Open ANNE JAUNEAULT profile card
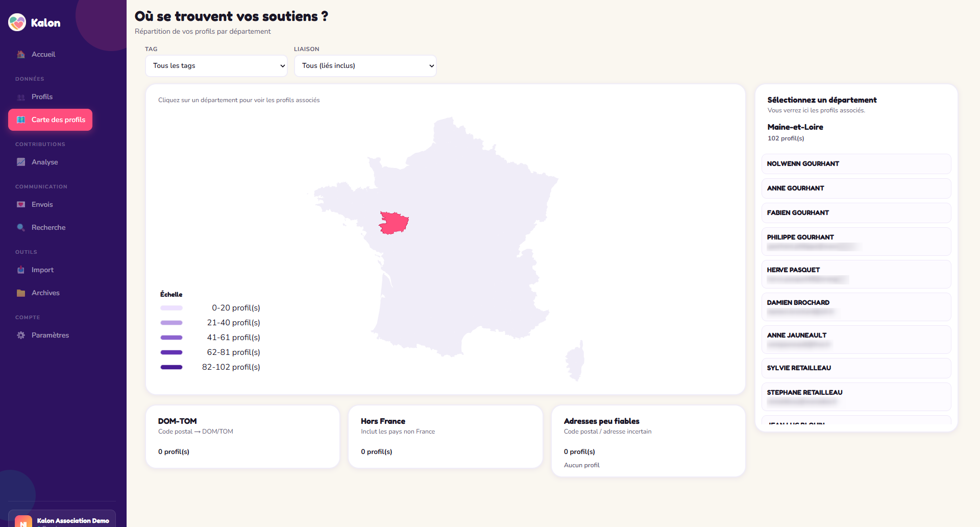 tap(856, 340)
